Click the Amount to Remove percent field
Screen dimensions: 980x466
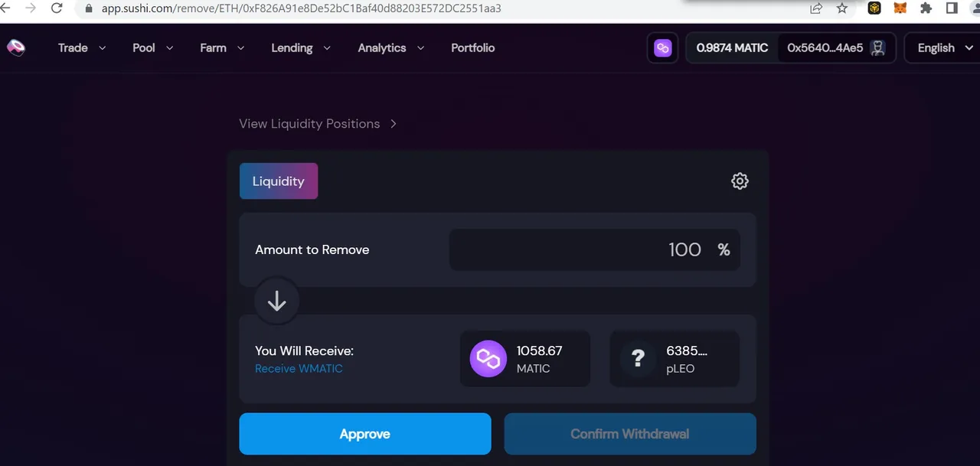pyautogui.click(x=594, y=249)
